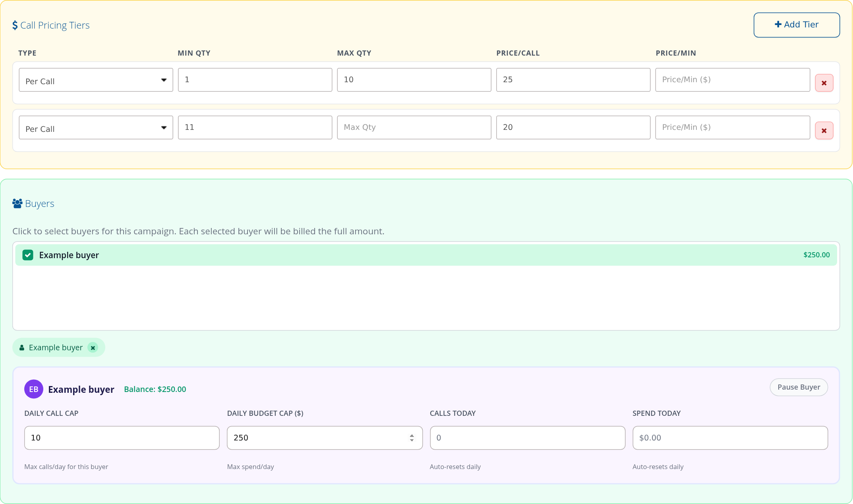Click the empty Max Qty field in second tier
Image resolution: width=853 pixels, height=504 pixels.
pos(414,127)
